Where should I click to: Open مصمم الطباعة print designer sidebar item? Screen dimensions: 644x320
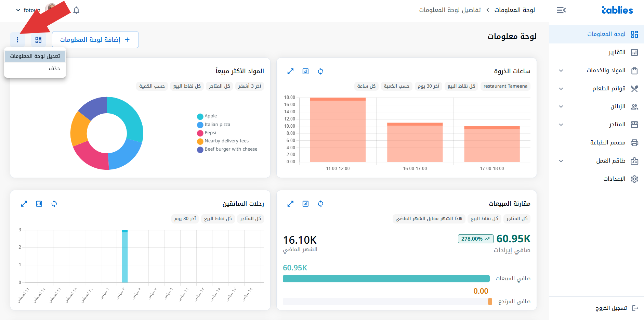(x=596, y=143)
